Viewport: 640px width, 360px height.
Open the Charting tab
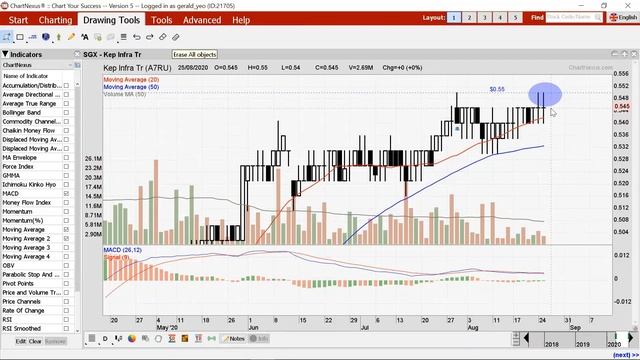(55, 20)
